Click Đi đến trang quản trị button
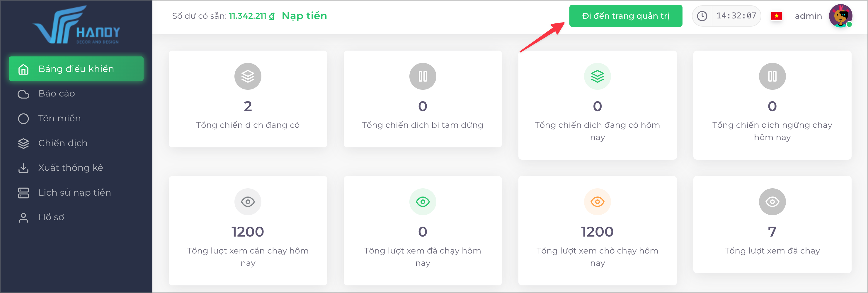Screen dimensions: 868x293 pos(626,16)
